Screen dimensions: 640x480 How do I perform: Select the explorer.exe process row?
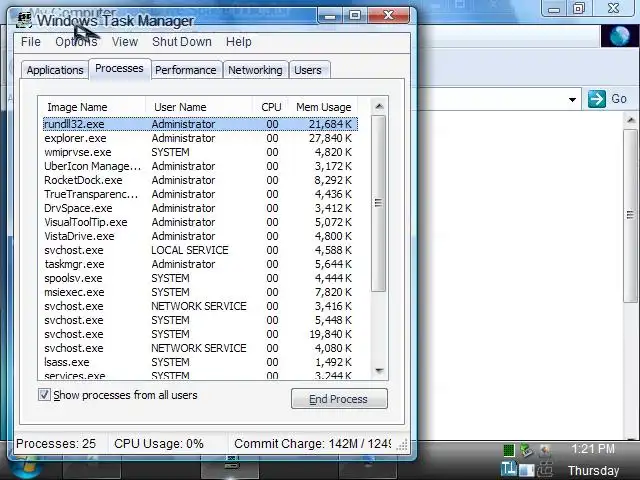tap(200, 138)
